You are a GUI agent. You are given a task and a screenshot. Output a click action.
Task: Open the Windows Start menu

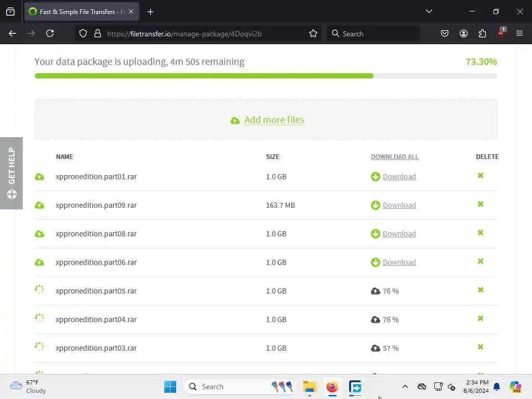(170, 387)
